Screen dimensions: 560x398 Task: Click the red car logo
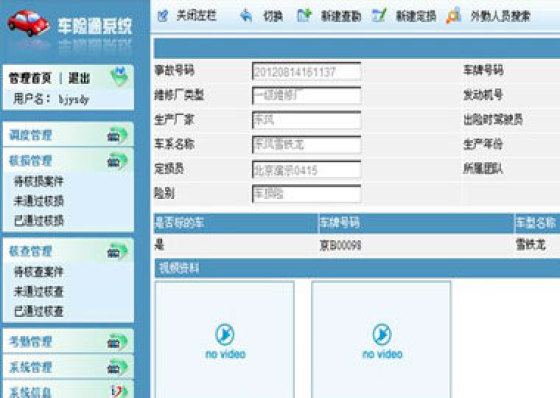point(29,23)
